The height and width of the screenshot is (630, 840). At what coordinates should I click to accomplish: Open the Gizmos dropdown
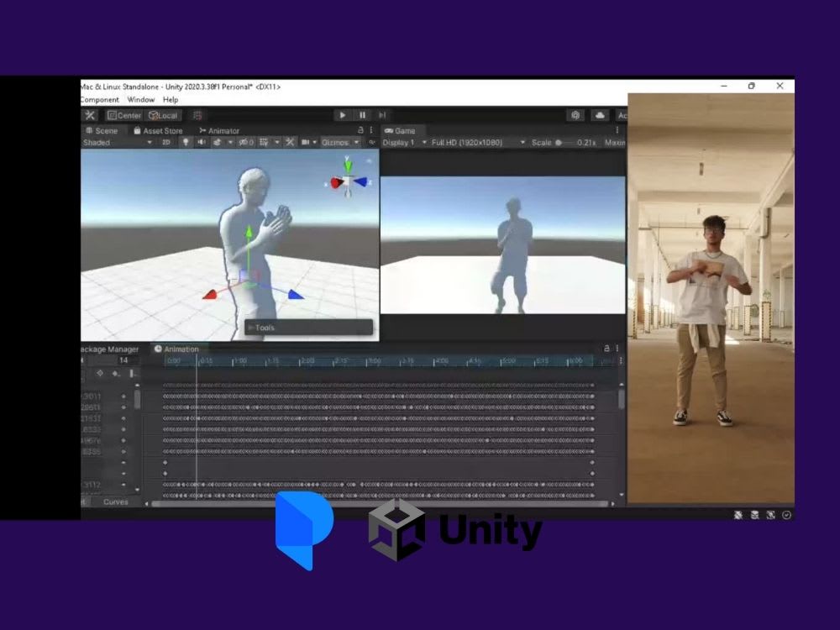click(x=340, y=143)
